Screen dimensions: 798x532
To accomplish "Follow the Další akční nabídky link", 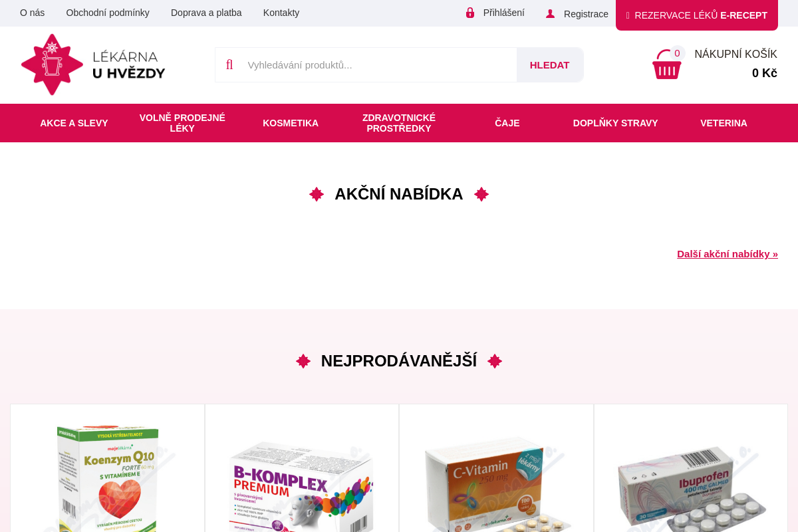I will click(x=728, y=254).
